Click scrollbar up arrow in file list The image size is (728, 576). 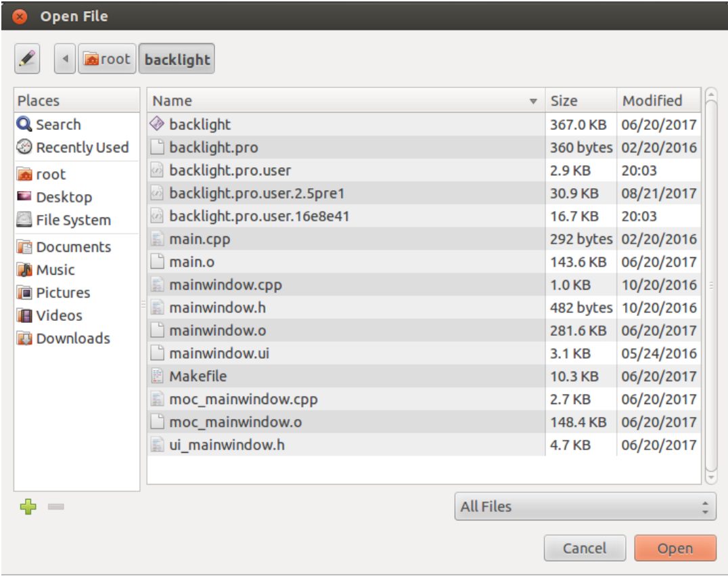pos(711,94)
